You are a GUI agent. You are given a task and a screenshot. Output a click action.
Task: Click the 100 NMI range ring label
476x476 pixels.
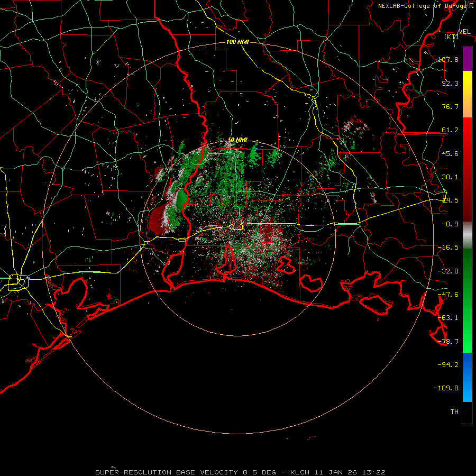click(x=237, y=42)
